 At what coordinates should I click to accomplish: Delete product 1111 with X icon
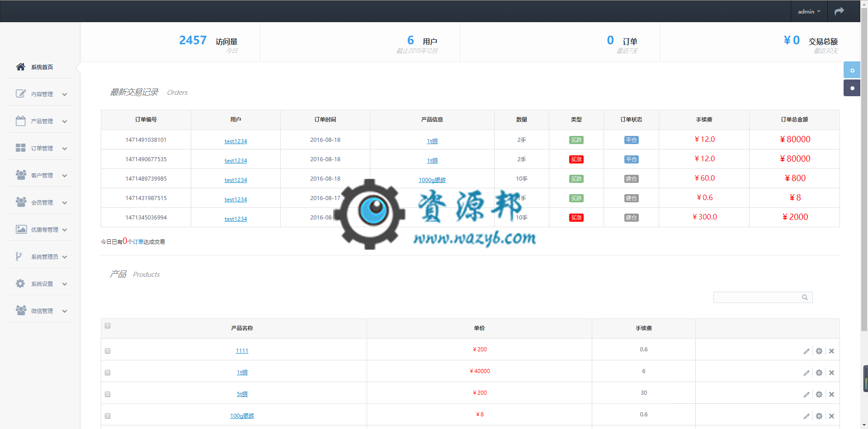[x=831, y=351]
